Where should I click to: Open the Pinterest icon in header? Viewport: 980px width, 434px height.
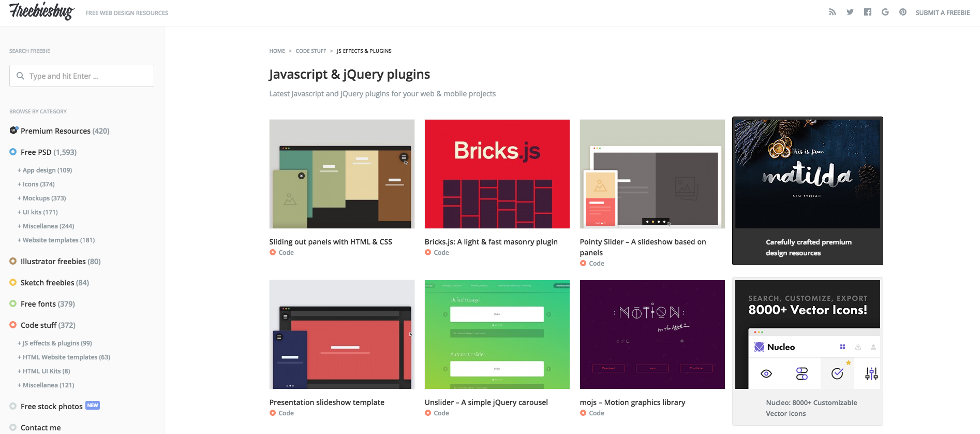(903, 12)
